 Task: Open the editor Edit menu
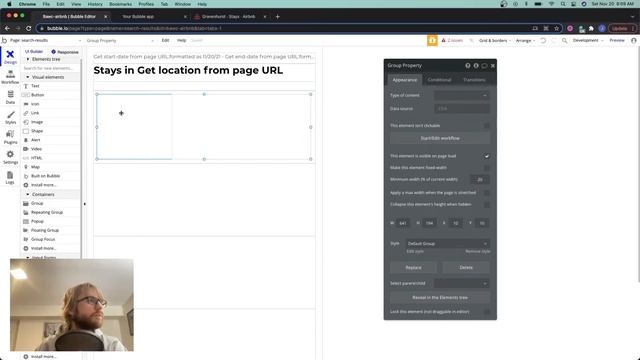(x=165, y=40)
